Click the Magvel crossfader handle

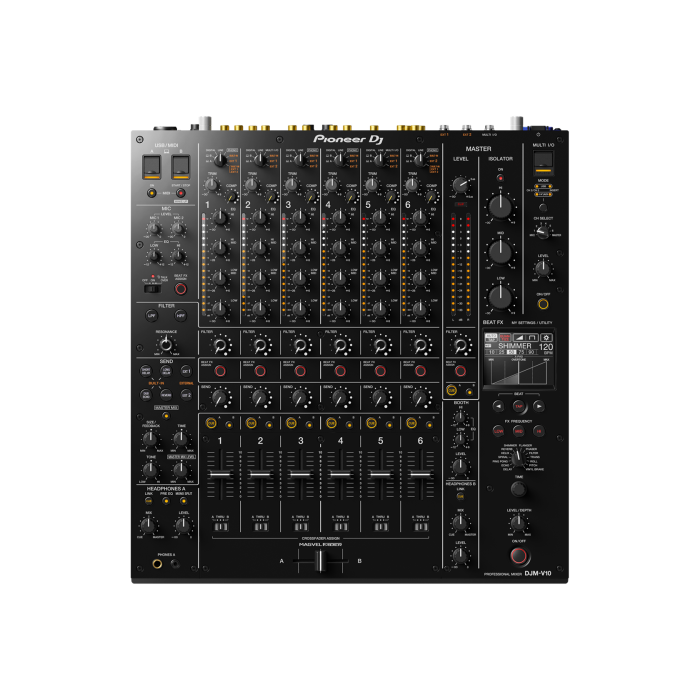click(x=320, y=561)
